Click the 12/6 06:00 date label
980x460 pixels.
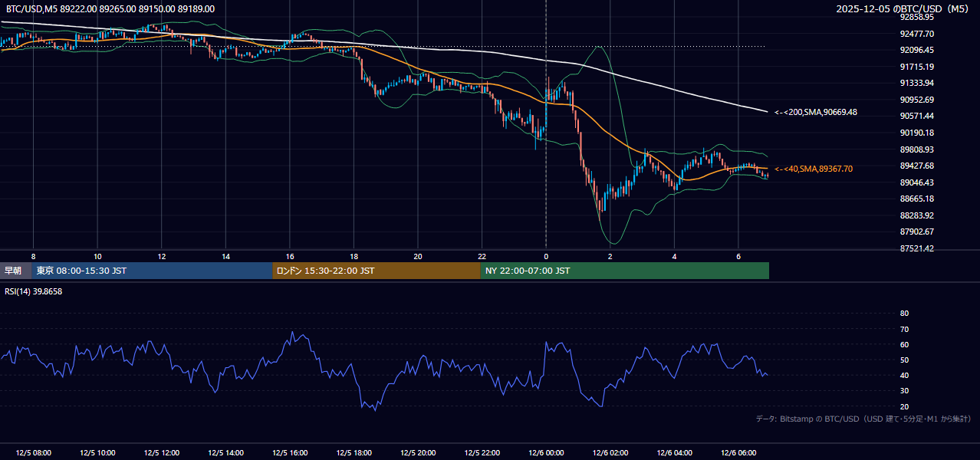[x=738, y=453]
